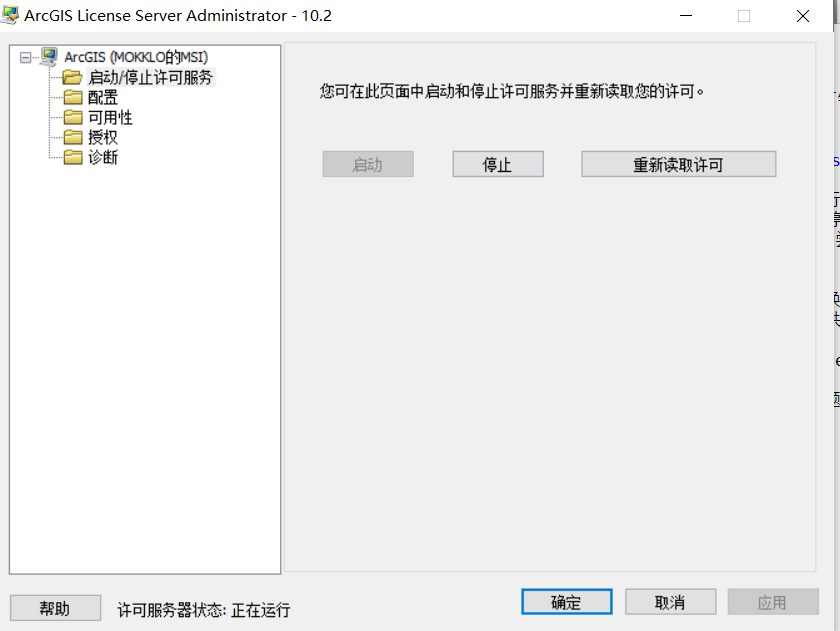Click the ArcGIS computer icon in tree root
840x631 pixels.
(x=49, y=57)
